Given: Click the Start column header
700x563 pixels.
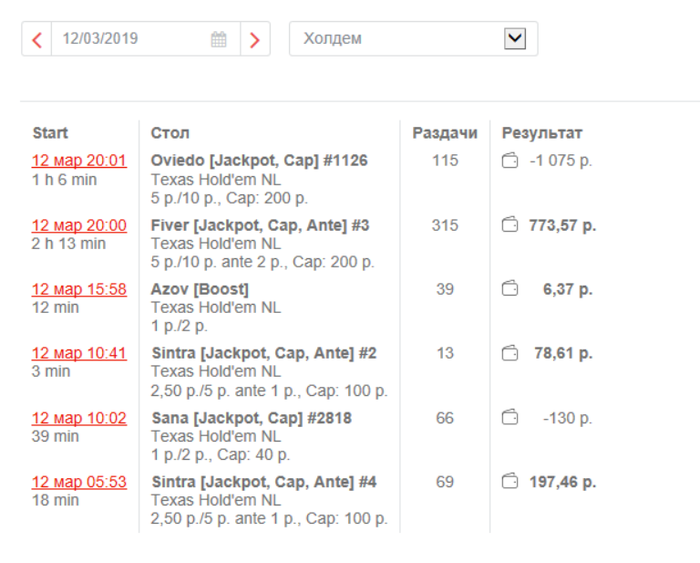Looking at the screenshot, I should (x=50, y=133).
